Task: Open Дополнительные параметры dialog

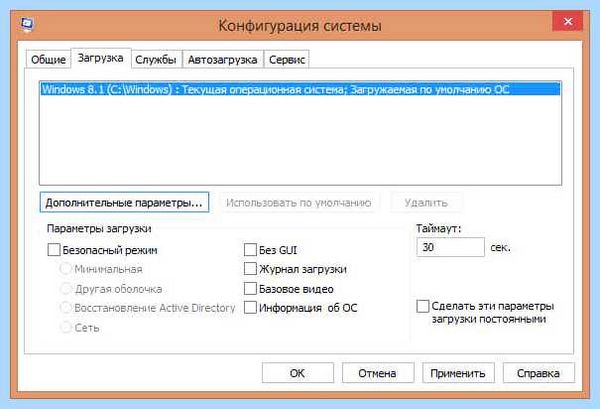Action: [124, 202]
